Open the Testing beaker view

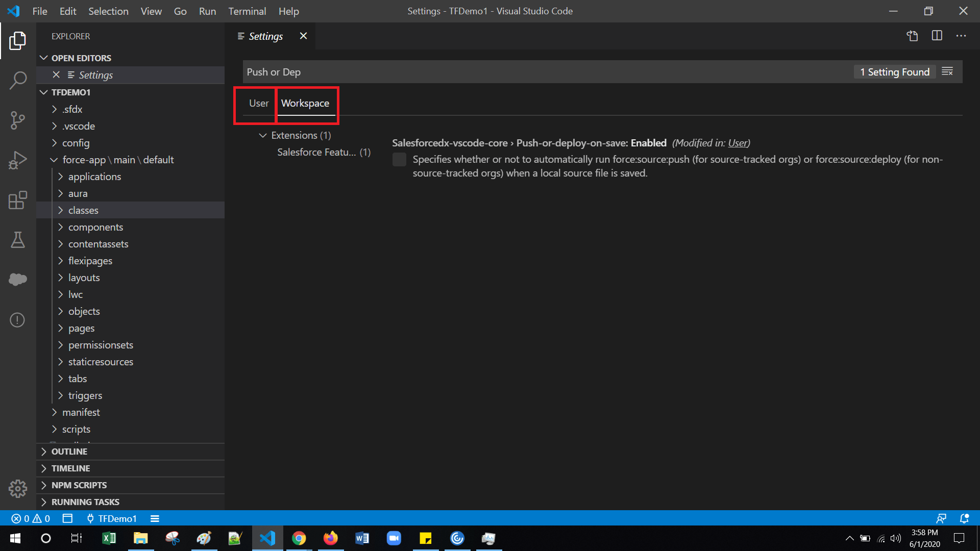[x=18, y=240]
